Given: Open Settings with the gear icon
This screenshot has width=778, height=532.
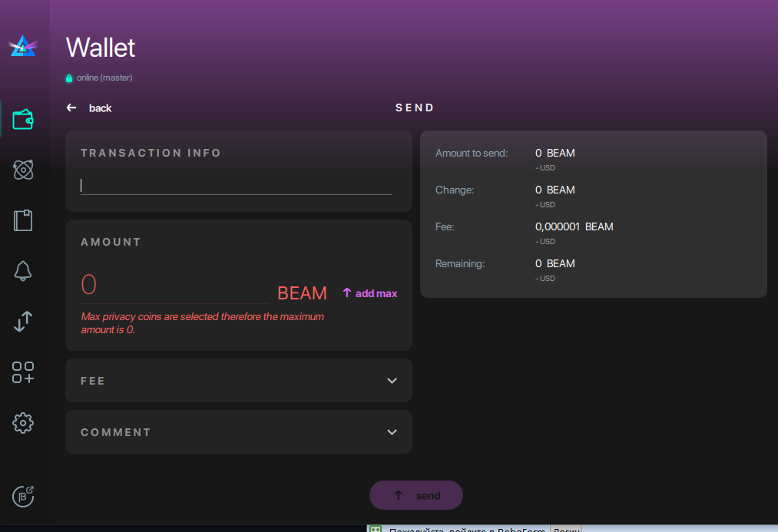Looking at the screenshot, I should click(23, 423).
